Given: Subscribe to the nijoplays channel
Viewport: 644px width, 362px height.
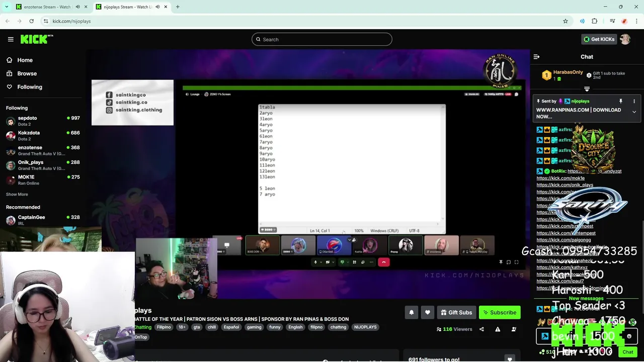Looking at the screenshot, I should (500, 312).
